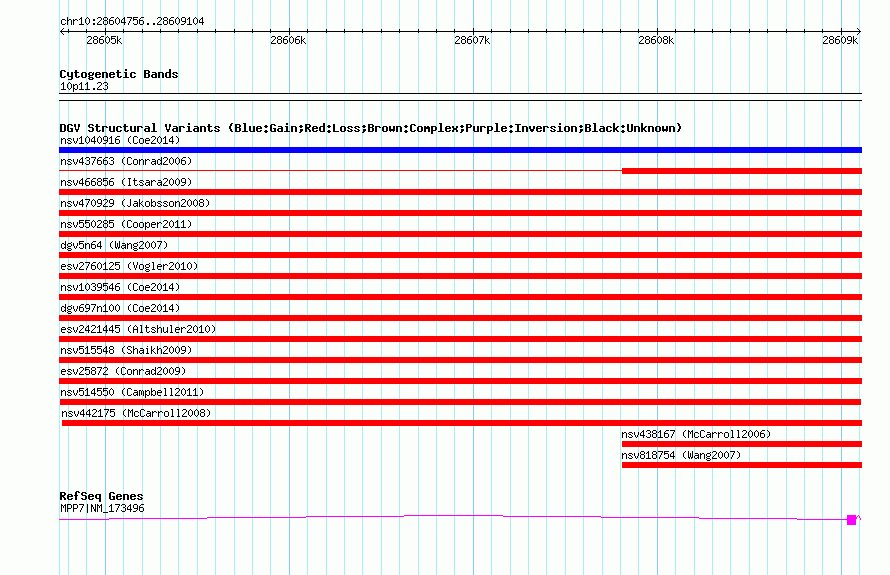
Task: Click the RefSeq Genes track title
Action: coord(101,496)
